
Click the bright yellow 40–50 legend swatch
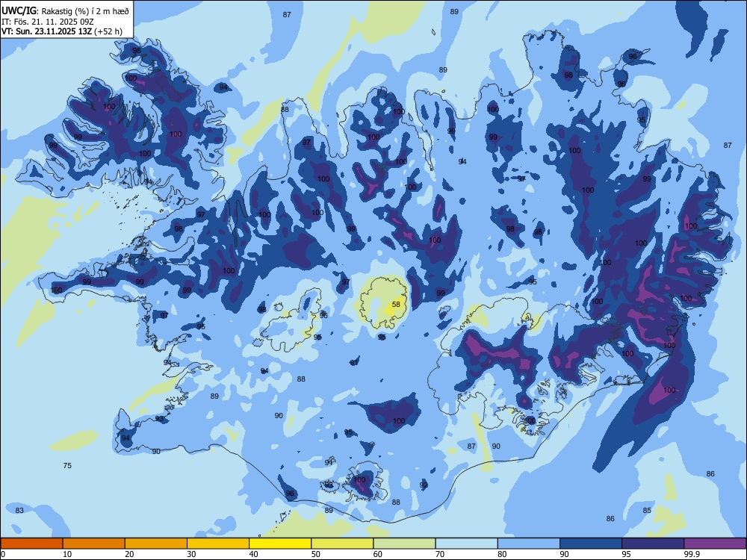point(280,544)
